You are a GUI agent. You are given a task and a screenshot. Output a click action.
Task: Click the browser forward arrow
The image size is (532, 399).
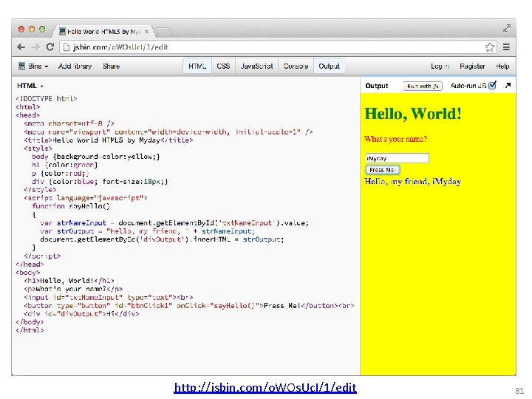[x=35, y=47]
